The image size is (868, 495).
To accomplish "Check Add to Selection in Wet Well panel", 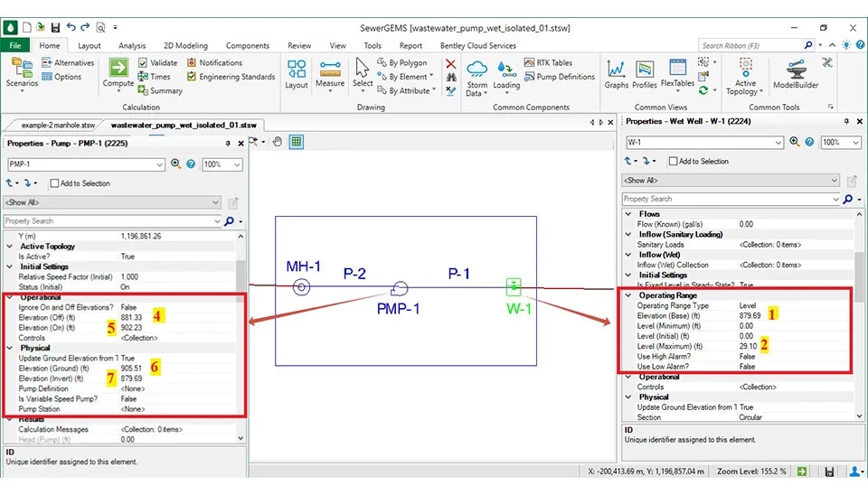I will 674,162.
